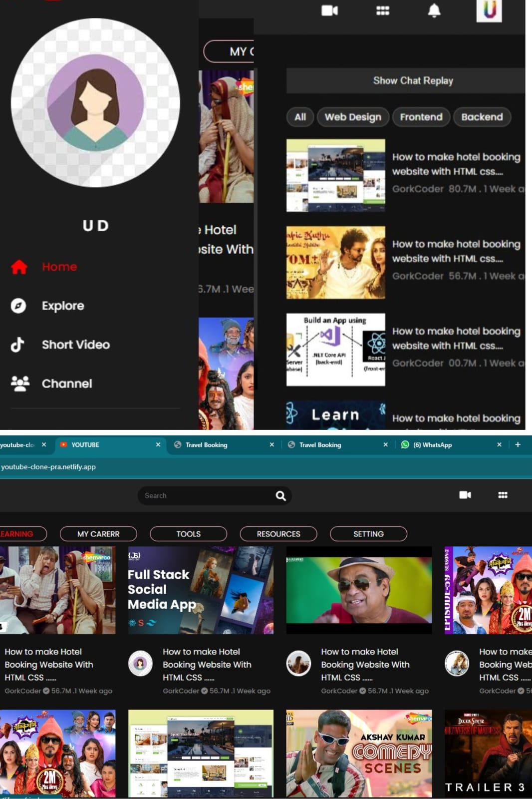Switch to the WhatsApp browser tab
This screenshot has width=532, height=799.
(432, 444)
